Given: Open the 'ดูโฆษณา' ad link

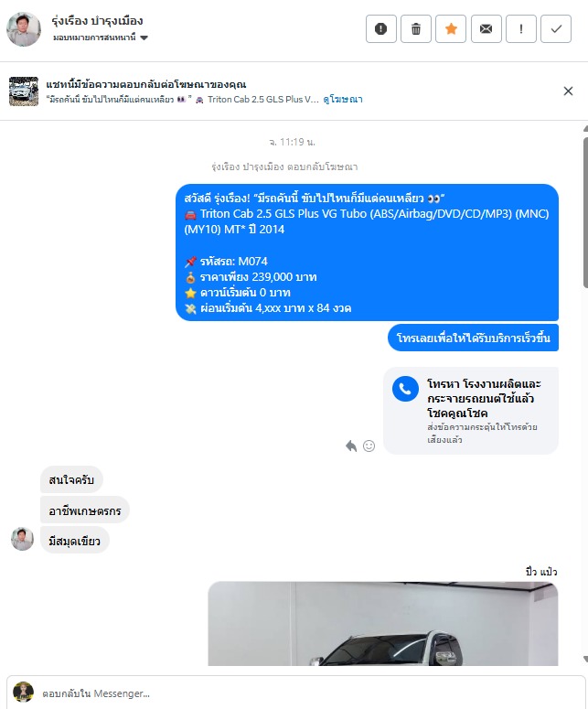Looking at the screenshot, I should point(343,99).
